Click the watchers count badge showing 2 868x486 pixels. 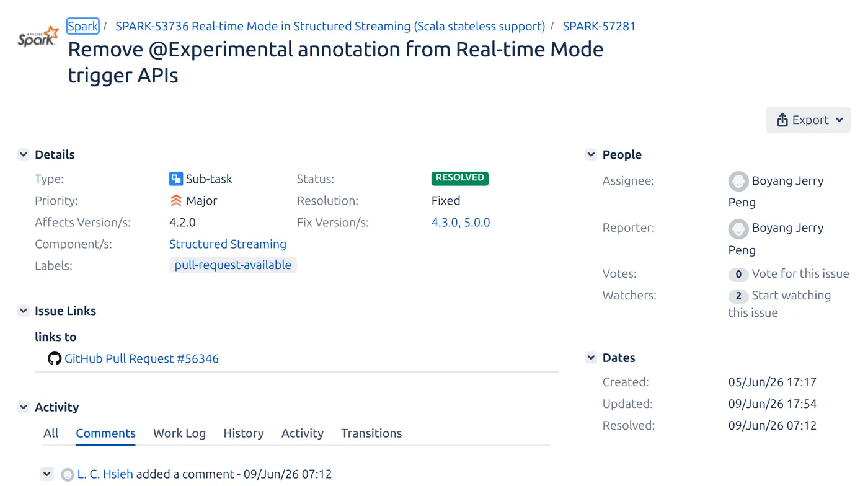[x=738, y=296]
